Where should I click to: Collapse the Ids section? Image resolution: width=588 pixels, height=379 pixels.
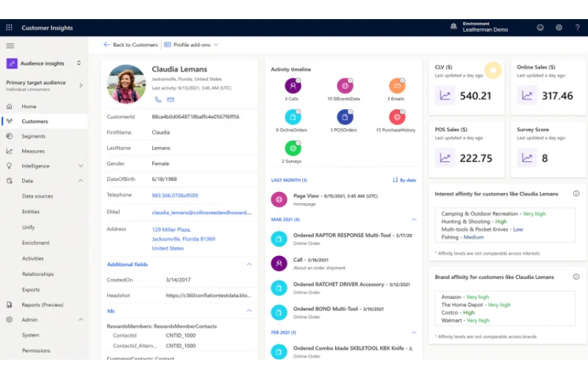pos(249,311)
